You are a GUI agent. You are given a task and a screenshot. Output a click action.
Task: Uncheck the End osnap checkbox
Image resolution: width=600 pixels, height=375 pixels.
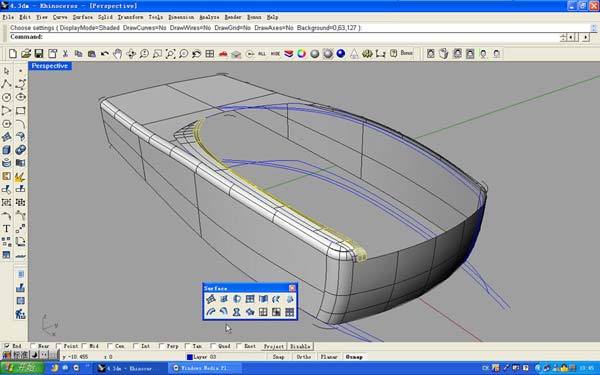7,346
